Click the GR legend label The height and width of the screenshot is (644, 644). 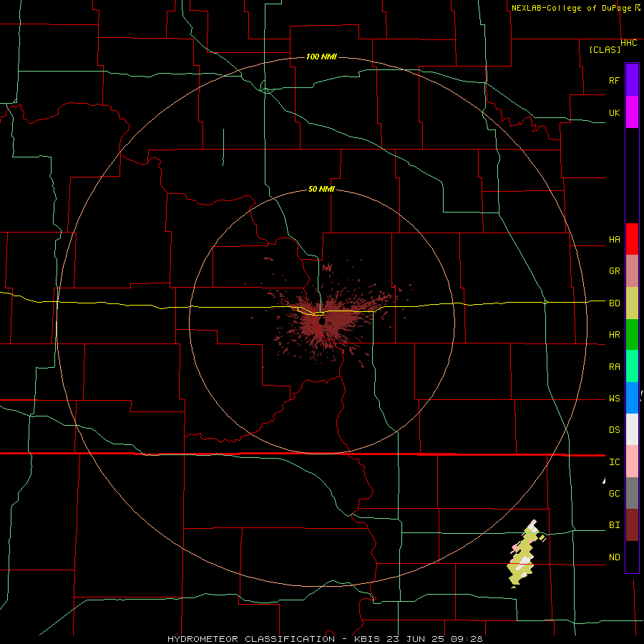[x=614, y=271]
